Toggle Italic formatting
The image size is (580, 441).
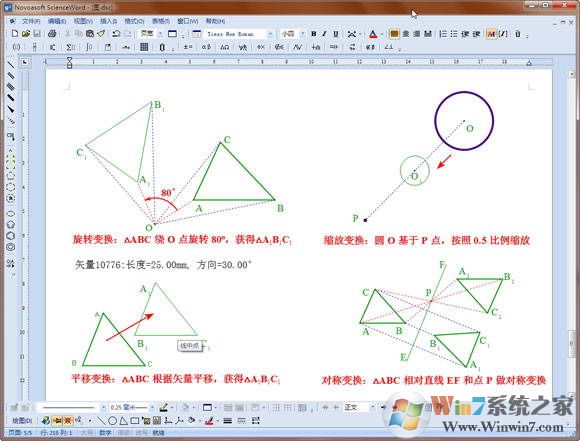point(324,34)
